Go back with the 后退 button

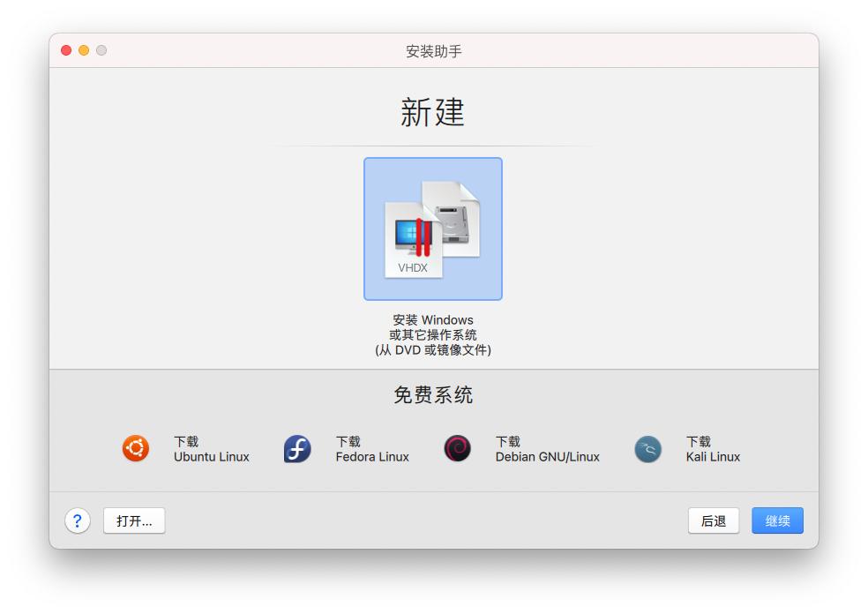click(714, 521)
